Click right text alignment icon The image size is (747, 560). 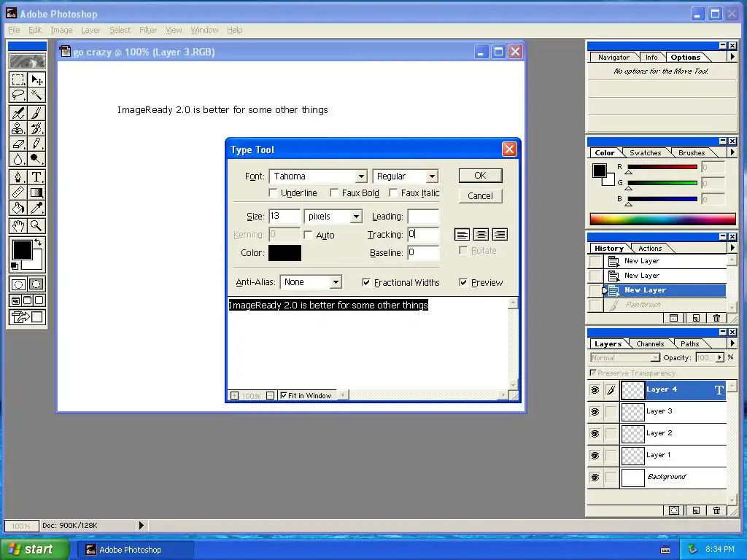499,234
